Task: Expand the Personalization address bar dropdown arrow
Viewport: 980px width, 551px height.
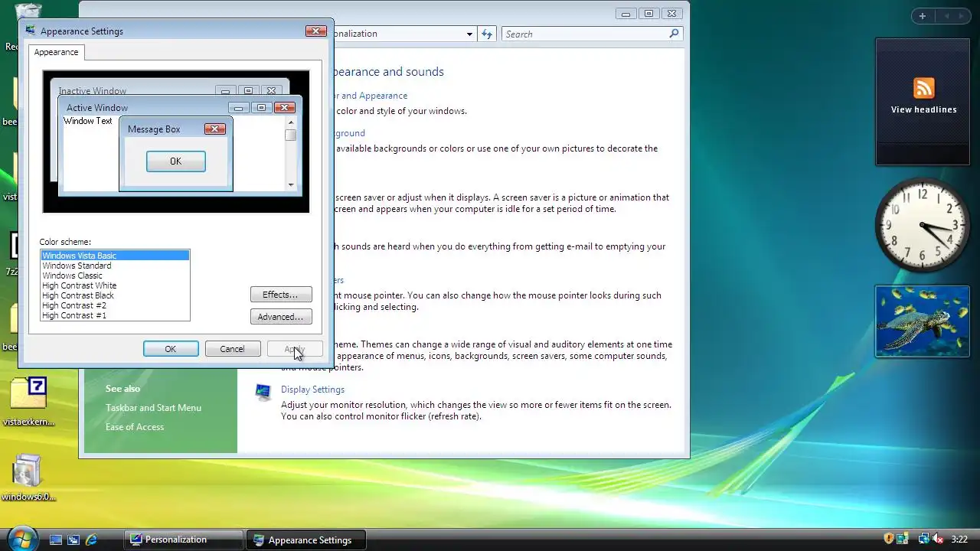Action: click(x=469, y=34)
